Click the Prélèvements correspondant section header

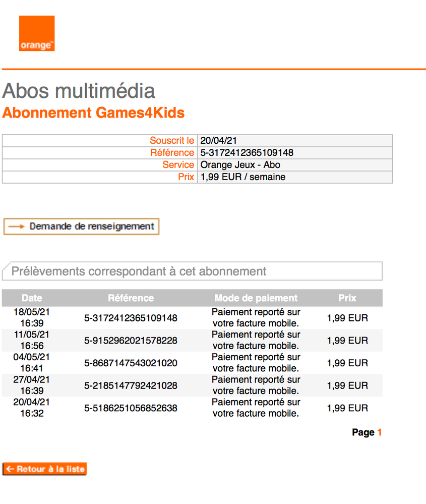click(x=139, y=271)
